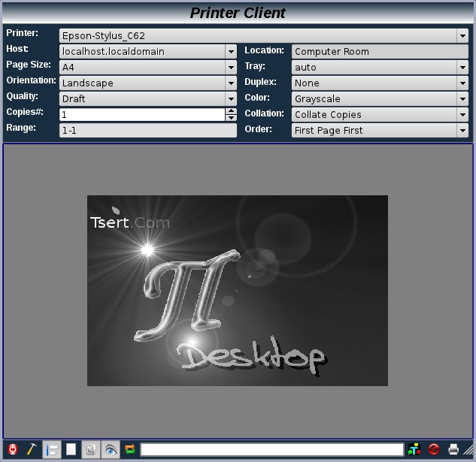The width and height of the screenshot is (476, 462).
Task: Open the hammer settings tool
Action: [32, 449]
